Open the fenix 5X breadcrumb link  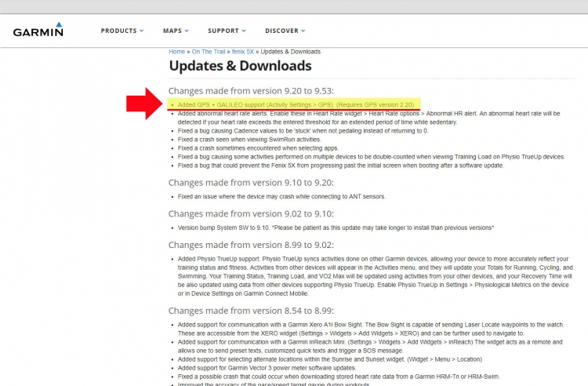(x=242, y=52)
